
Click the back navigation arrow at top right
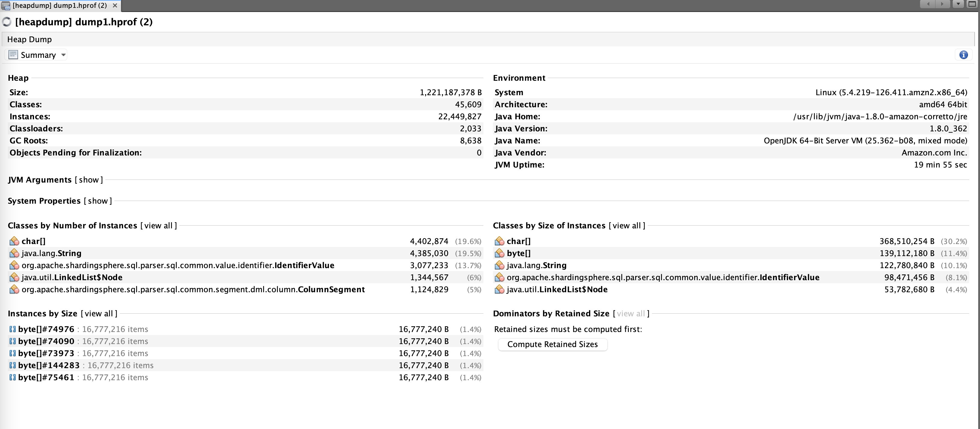click(x=928, y=4)
